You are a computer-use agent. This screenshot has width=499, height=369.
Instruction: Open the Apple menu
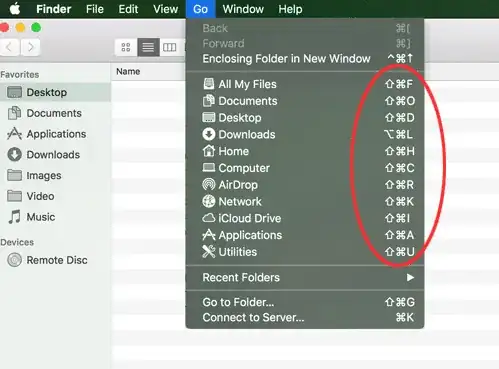click(x=15, y=9)
